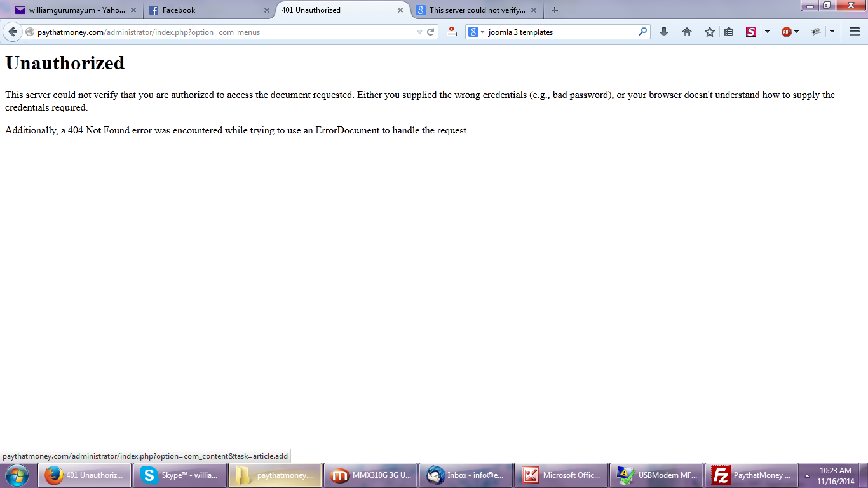Open USBModem MF taskbar item
The image size is (868, 488).
(656, 475)
